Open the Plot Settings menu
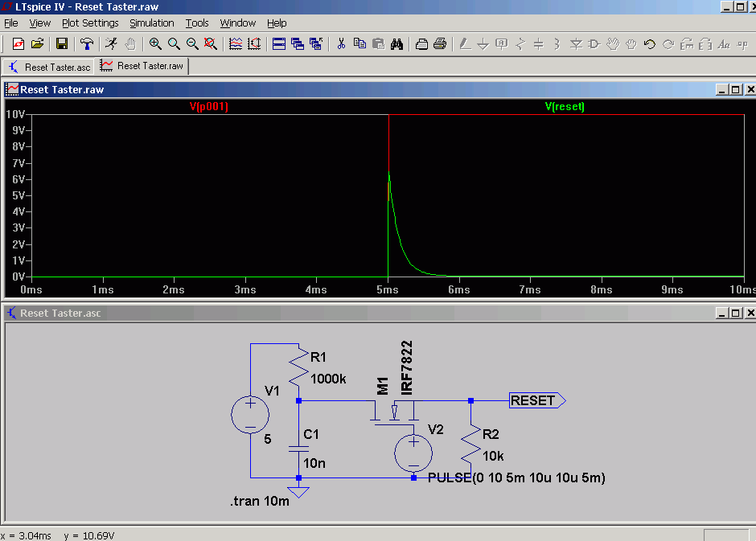756x541 pixels. click(90, 23)
